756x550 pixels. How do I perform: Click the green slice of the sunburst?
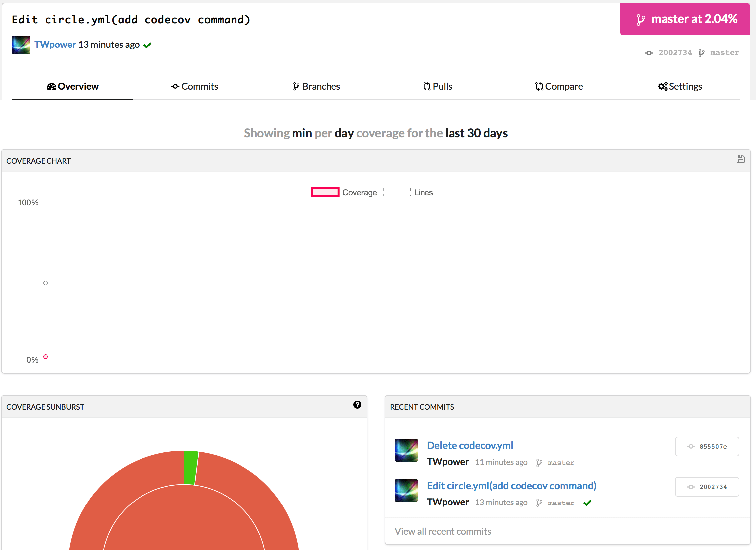(x=191, y=467)
